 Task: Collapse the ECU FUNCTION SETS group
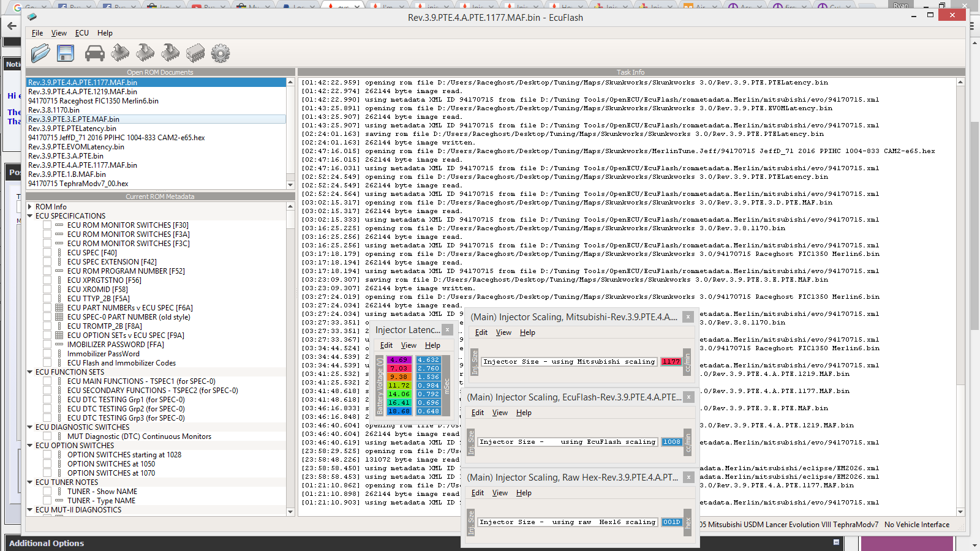(30, 372)
